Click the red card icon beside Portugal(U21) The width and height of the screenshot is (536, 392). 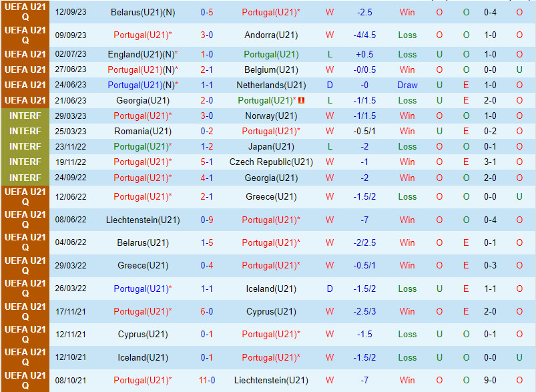pyautogui.click(x=301, y=100)
